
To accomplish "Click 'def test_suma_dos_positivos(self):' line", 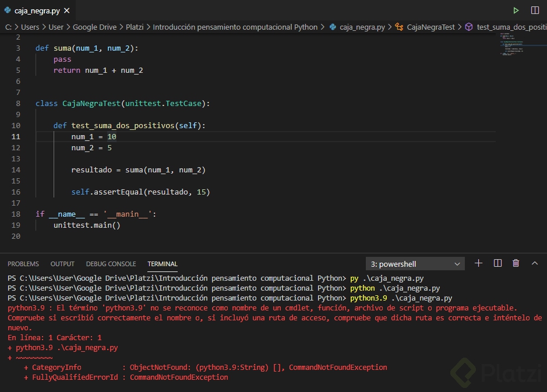I will 129,126.
